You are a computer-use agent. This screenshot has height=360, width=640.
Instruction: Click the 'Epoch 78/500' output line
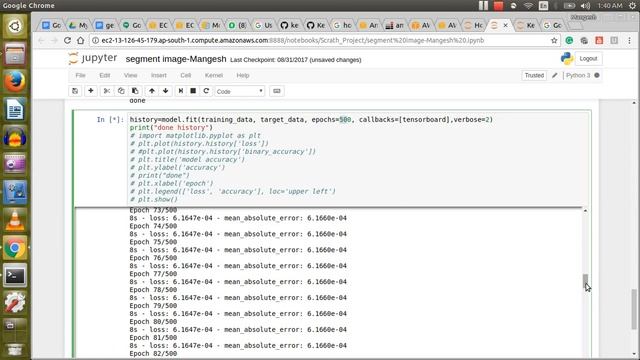pyautogui.click(x=153, y=290)
